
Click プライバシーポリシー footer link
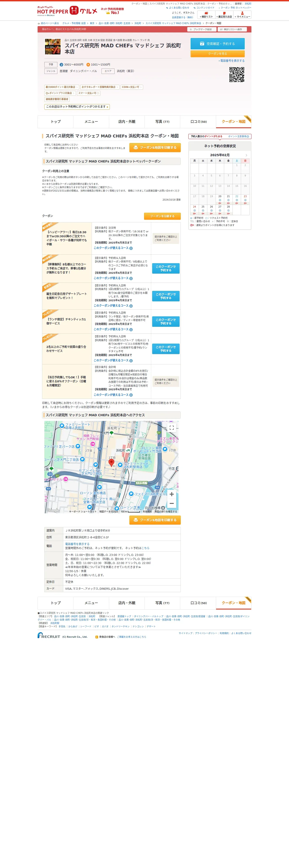(x=206, y=633)
